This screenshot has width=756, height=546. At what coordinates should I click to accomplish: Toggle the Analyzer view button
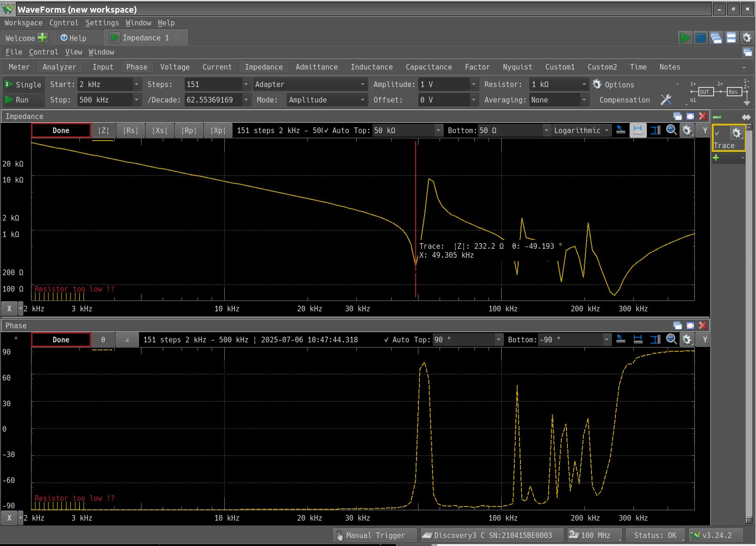point(59,67)
